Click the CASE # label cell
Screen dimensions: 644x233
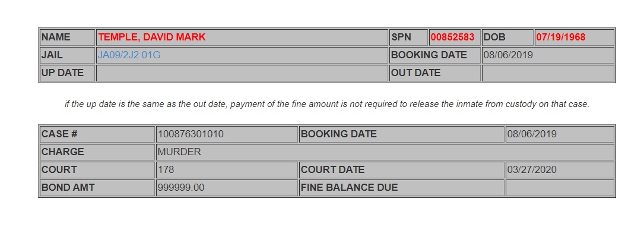click(97, 134)
